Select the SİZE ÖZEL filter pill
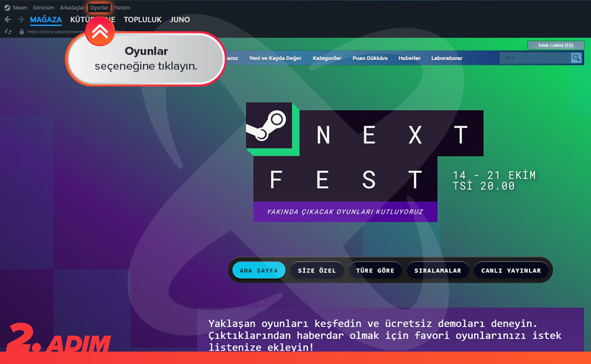The width and height of the screenshot is (591, 364). click(x=317, y=271)
